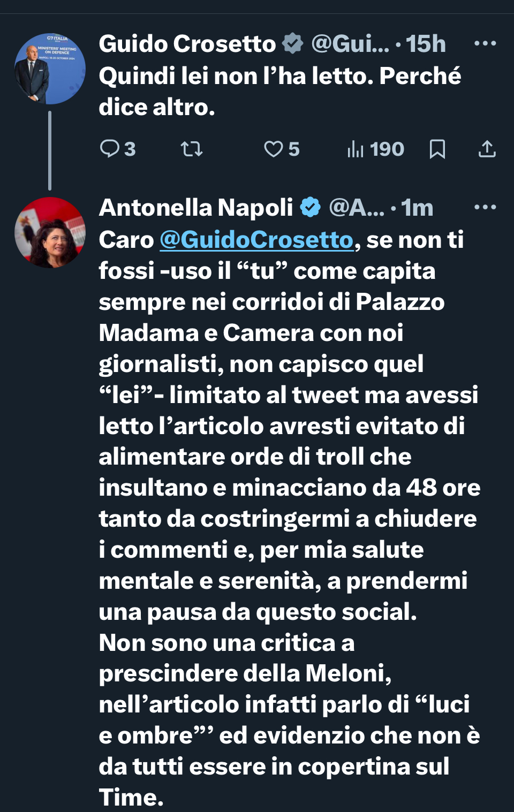Bookmark Guido Crosetto's tweet
514x812 pixels.
pyautogui.click(x=437, y=149)
